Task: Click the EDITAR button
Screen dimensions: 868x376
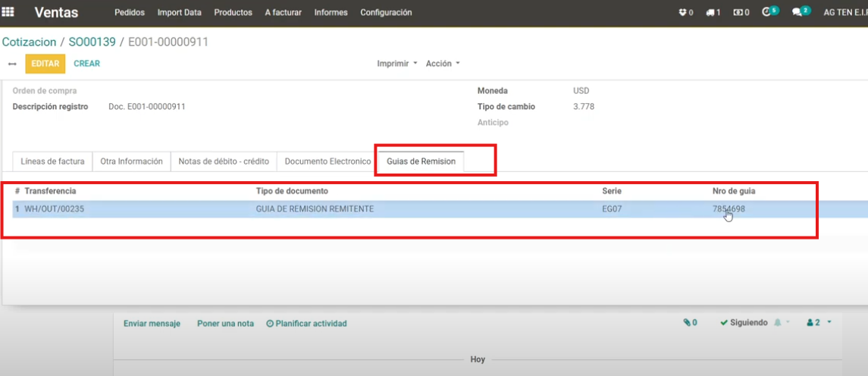Action: click(x=45, y=64)
